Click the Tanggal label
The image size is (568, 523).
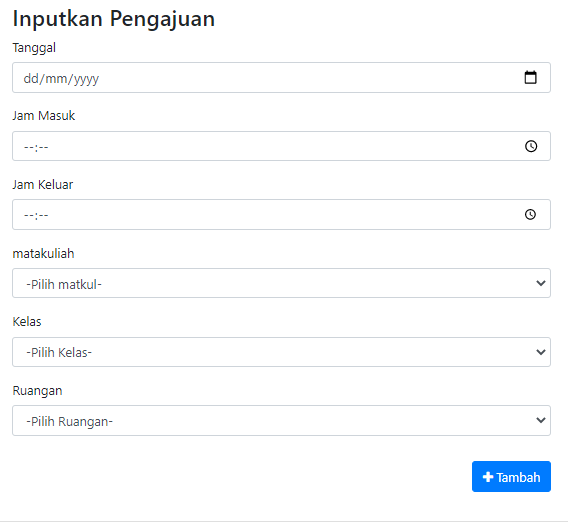pos(34,48)
